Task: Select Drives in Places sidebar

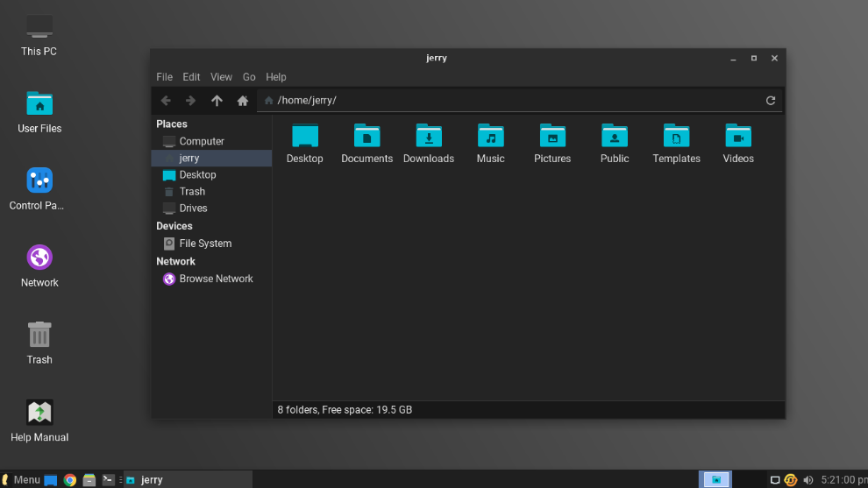Action: [x=211, y=208]
